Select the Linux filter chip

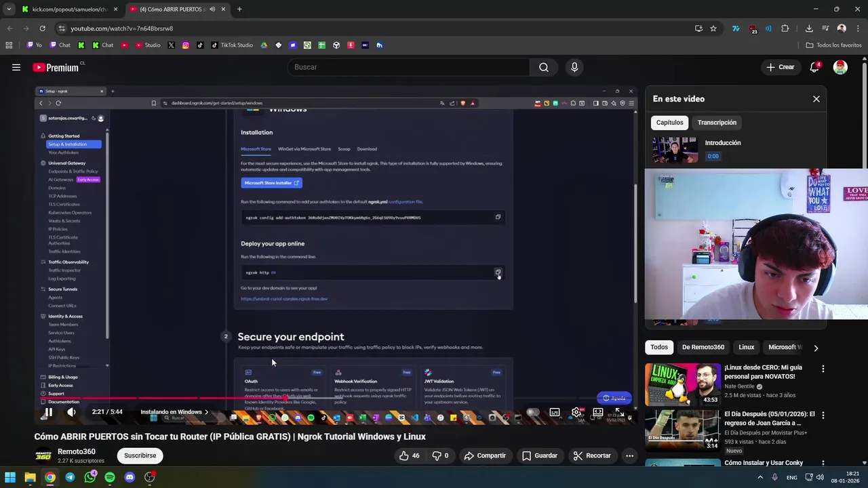tap(747, 347)
